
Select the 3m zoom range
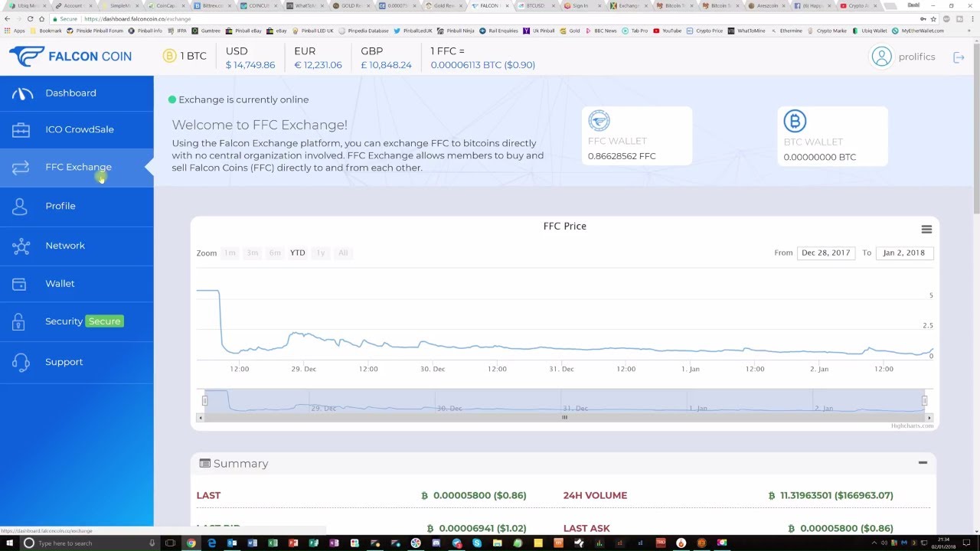point(252,253)
